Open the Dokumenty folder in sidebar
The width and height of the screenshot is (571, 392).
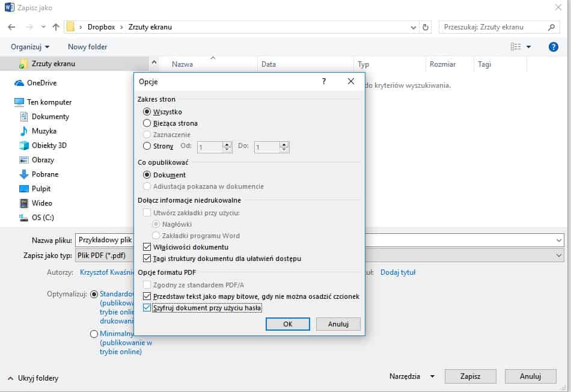click(x=50, y=117)
